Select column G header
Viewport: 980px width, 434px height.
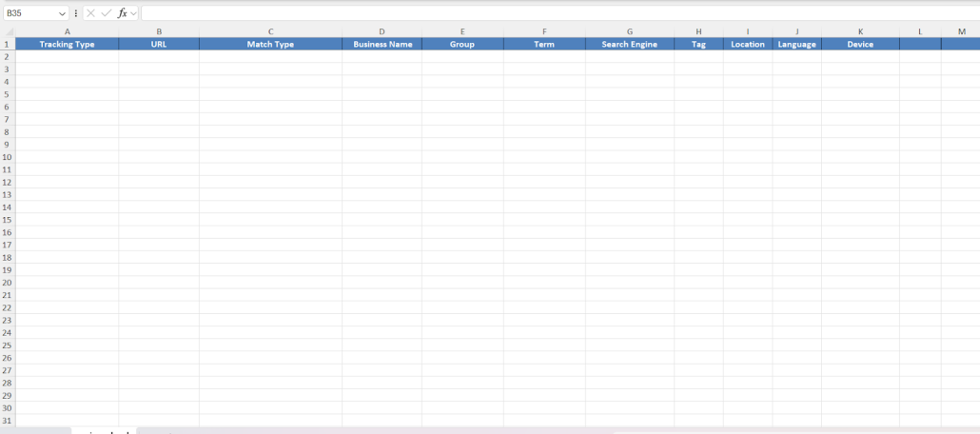tap(629, 31)
